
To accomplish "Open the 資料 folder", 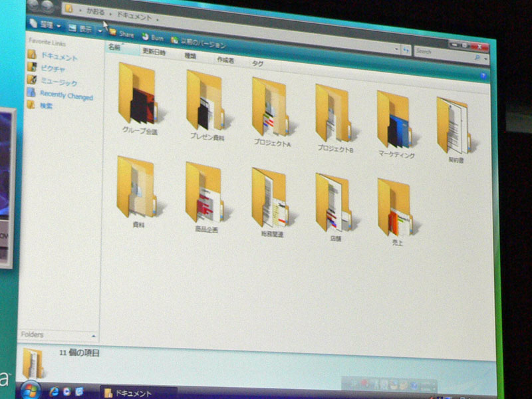I will (138, 192).
